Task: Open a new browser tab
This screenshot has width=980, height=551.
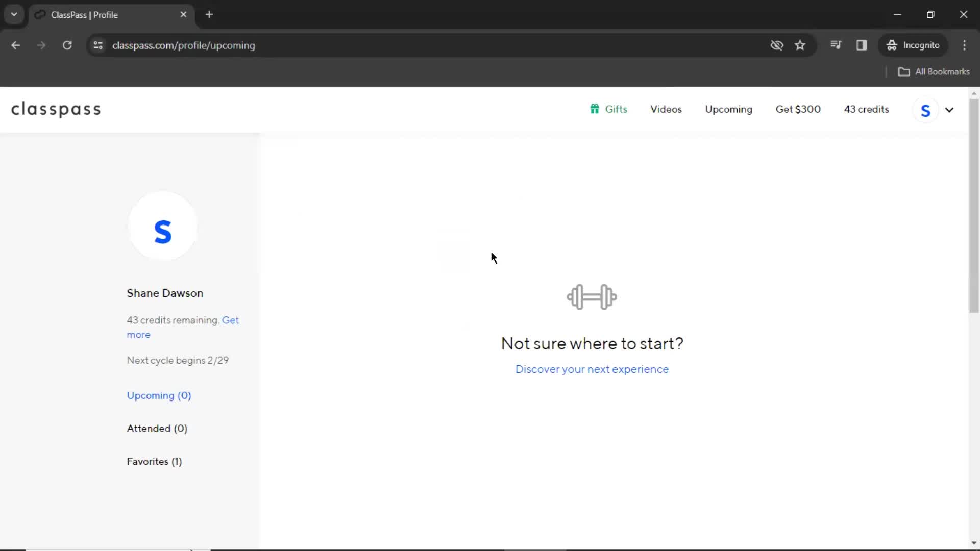Action: (x=209, y=15)
